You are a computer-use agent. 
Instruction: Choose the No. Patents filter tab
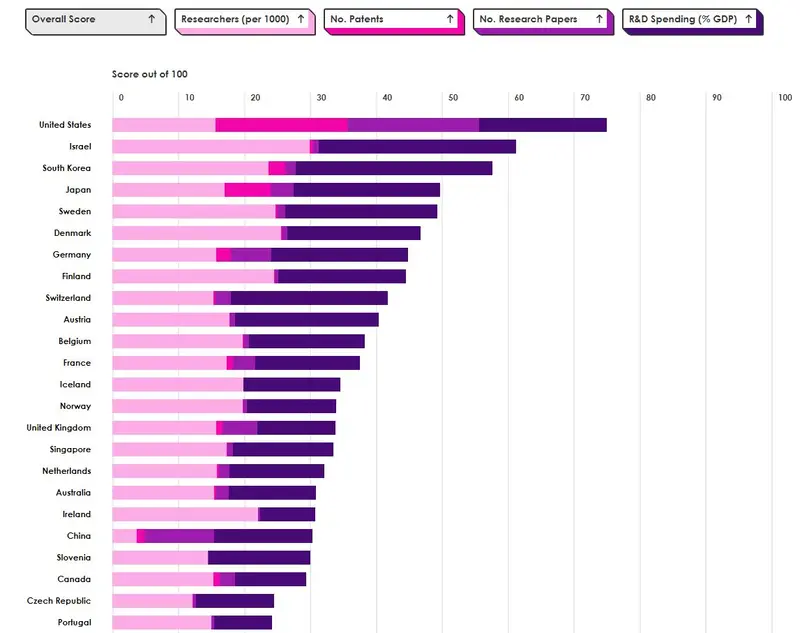tap(394, 21)
